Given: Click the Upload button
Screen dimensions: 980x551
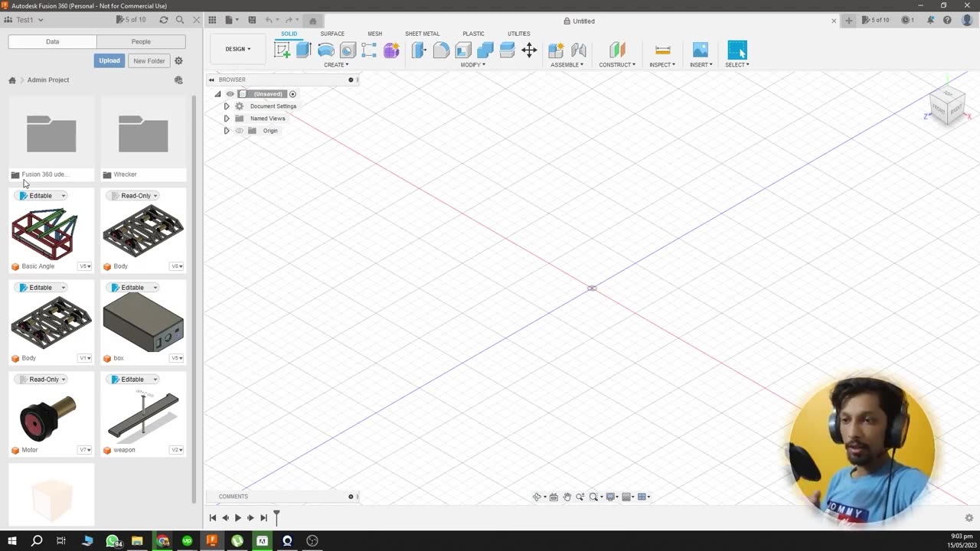Looking at the screenshot, I should point(109,60).
